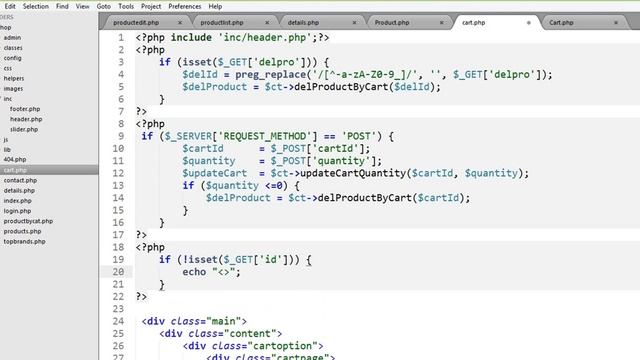Click line number 20 in the gutter

[x=118, y=272]
